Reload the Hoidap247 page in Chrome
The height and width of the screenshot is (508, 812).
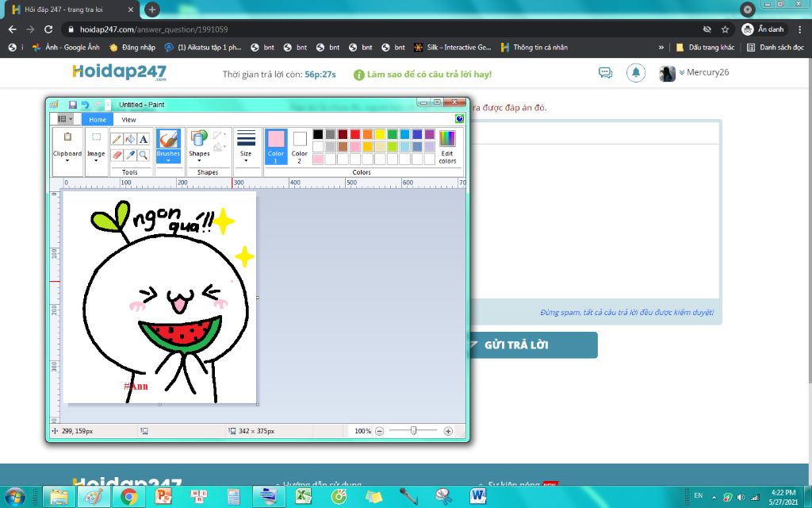(x=48, y=29)
